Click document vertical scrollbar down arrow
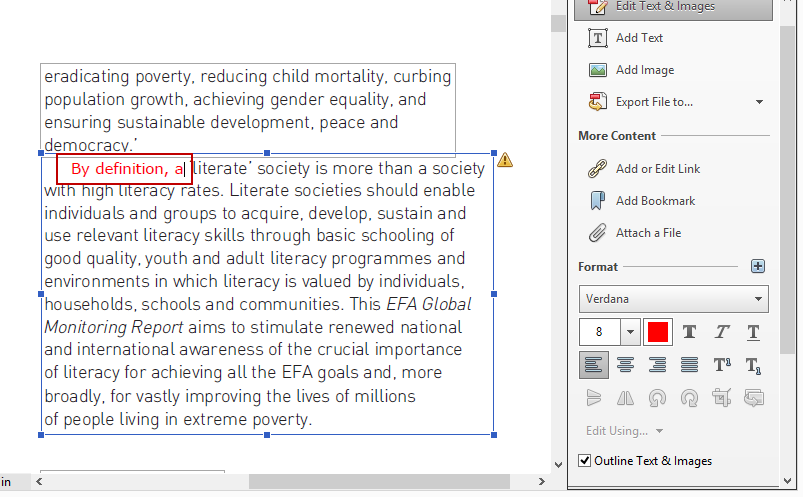 pos(558,465)
